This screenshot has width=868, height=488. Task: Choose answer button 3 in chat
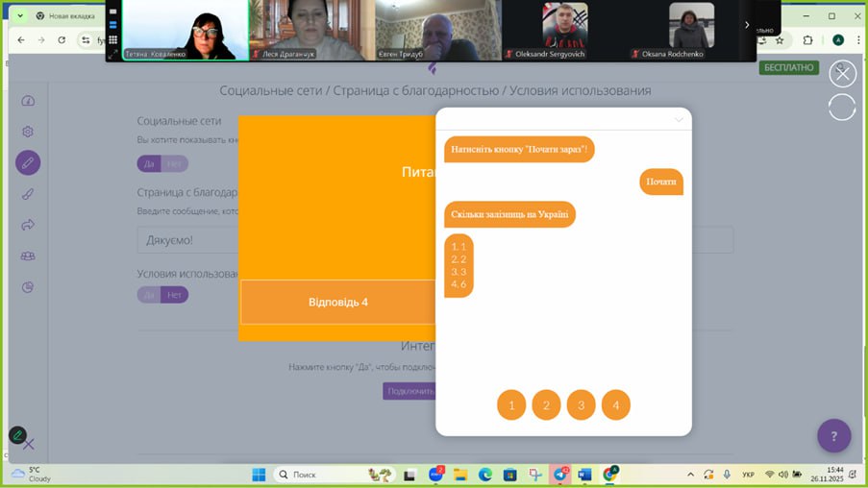pyautogui.click(x=581, y=405)
